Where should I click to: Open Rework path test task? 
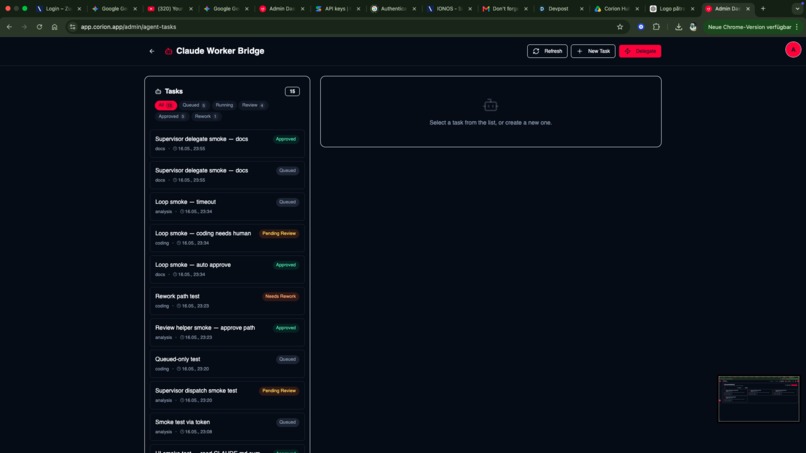coord(227,301)
